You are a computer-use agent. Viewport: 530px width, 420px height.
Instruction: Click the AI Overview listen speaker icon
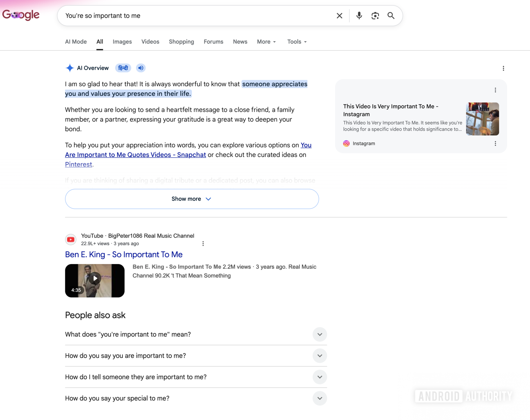click(x=141, y=68)
